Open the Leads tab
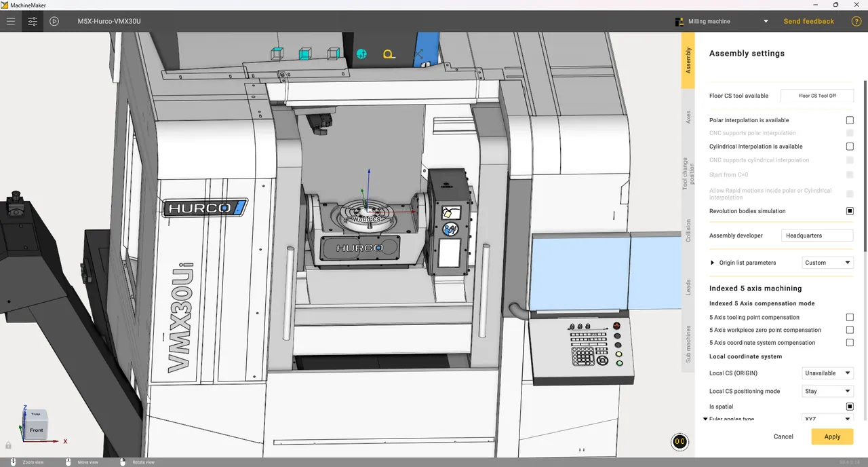This screenshot has height=467, width=868. [688, 287]
